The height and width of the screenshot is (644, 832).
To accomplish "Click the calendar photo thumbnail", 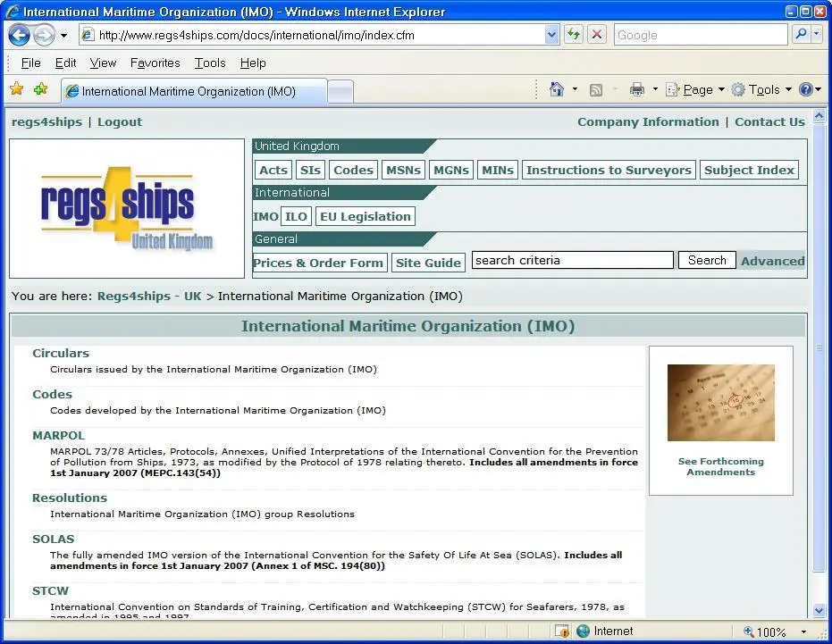I will click(x=721, y=403).
